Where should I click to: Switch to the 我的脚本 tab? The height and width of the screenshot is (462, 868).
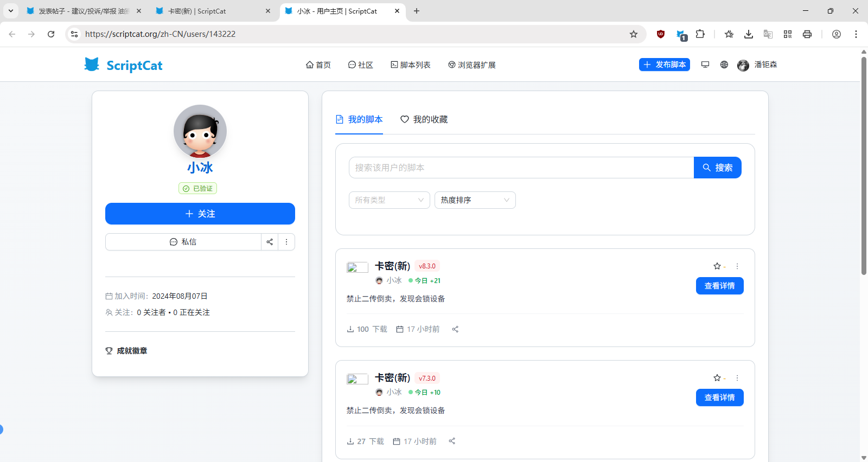click(359, 119)
